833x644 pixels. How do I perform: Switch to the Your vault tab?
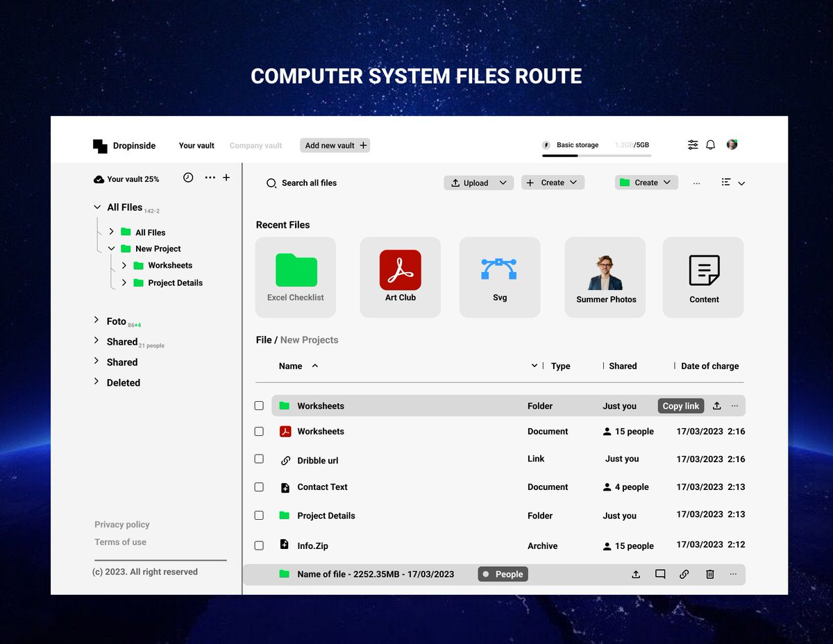click(196, 146)
